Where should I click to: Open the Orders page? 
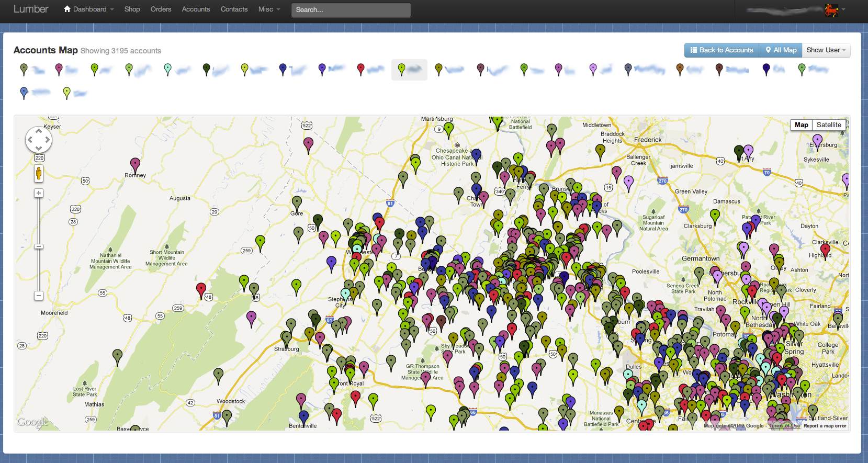tap(161, 9)
